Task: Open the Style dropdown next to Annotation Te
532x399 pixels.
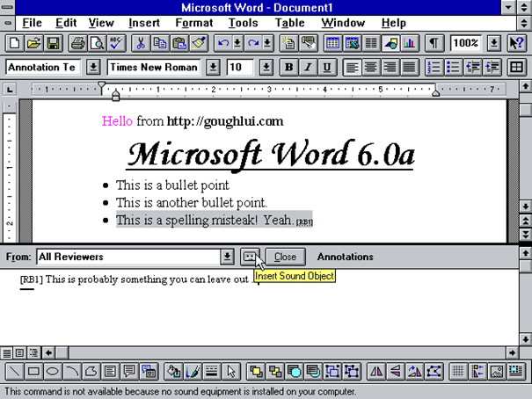Action: (x=93, y=67)
